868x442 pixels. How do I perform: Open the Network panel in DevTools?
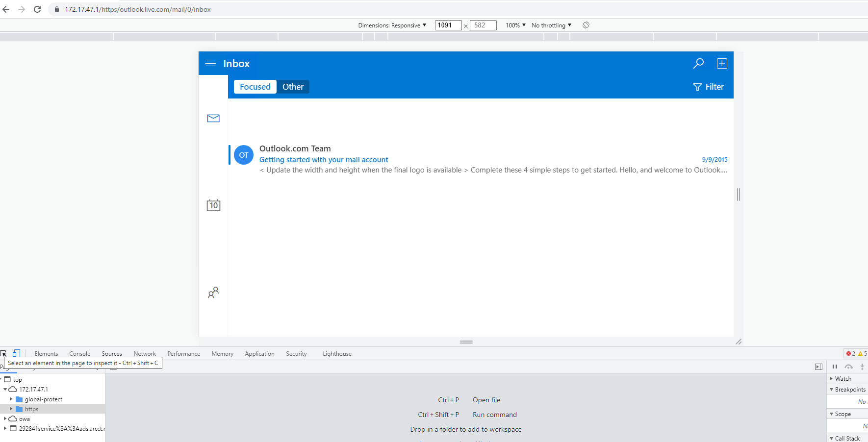tap(145, 353)
